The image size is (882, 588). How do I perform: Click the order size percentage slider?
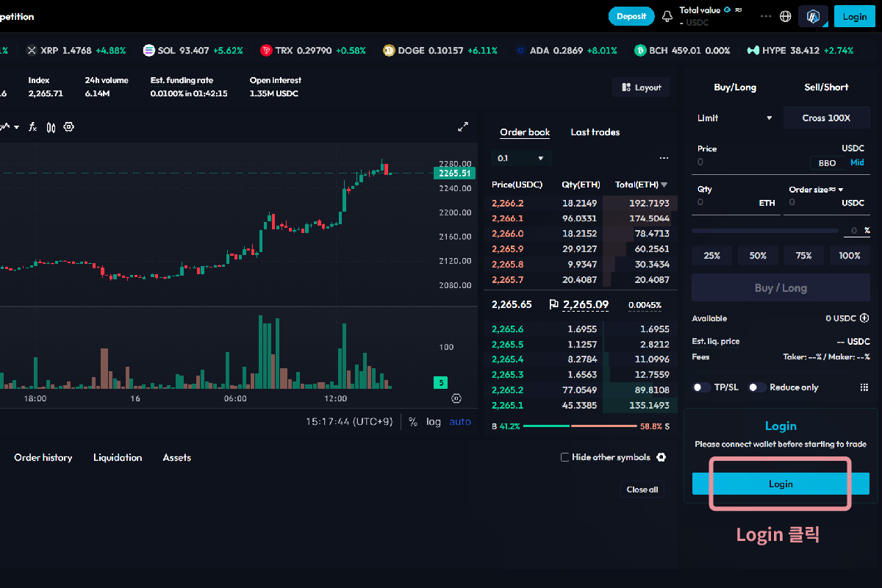pyautogui.click(x=764, y=231)
